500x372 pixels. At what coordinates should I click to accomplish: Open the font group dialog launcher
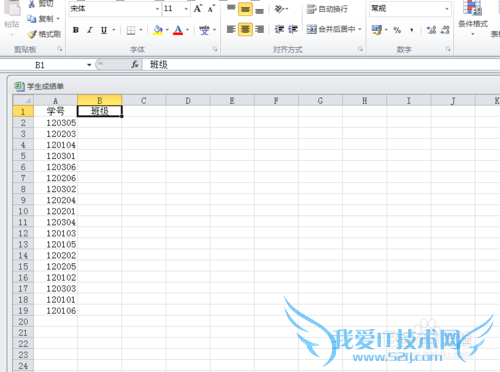[x=215, y=49]
